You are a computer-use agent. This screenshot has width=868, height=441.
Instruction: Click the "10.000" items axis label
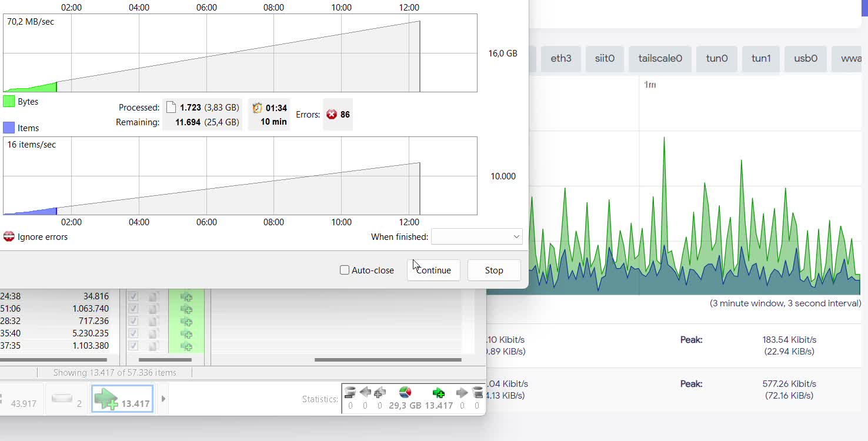pos(503,176)
